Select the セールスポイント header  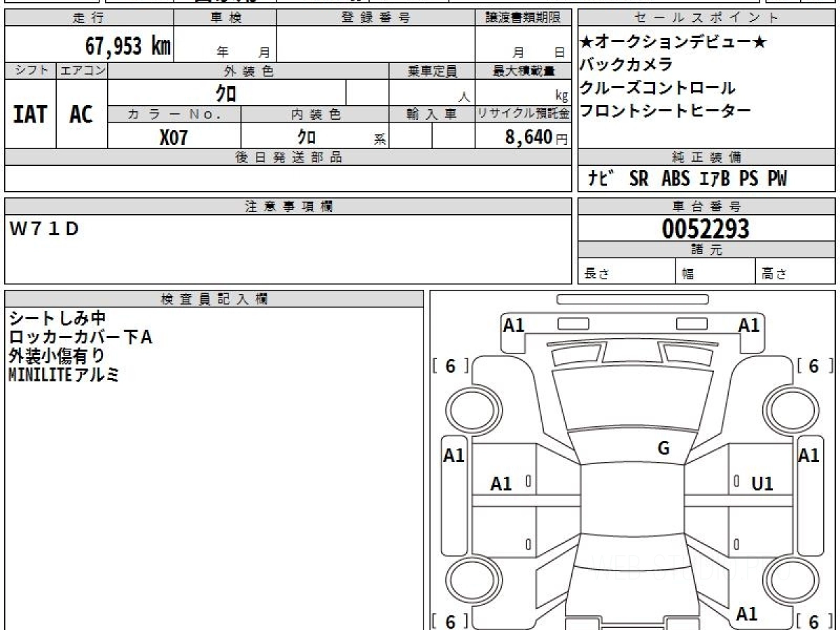click(x=706, y=18)
